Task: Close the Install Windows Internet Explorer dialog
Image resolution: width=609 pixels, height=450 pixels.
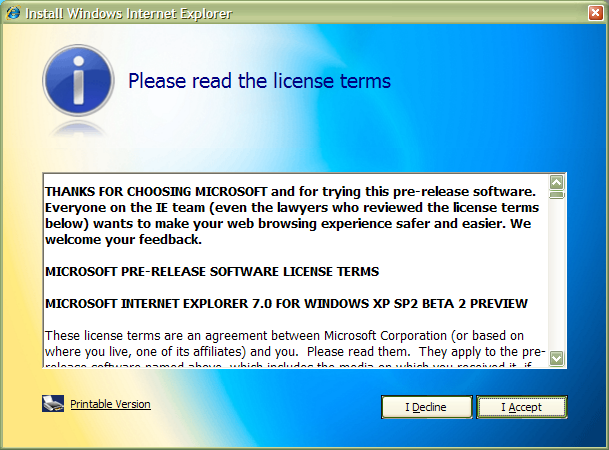Action: coord(595,13)
